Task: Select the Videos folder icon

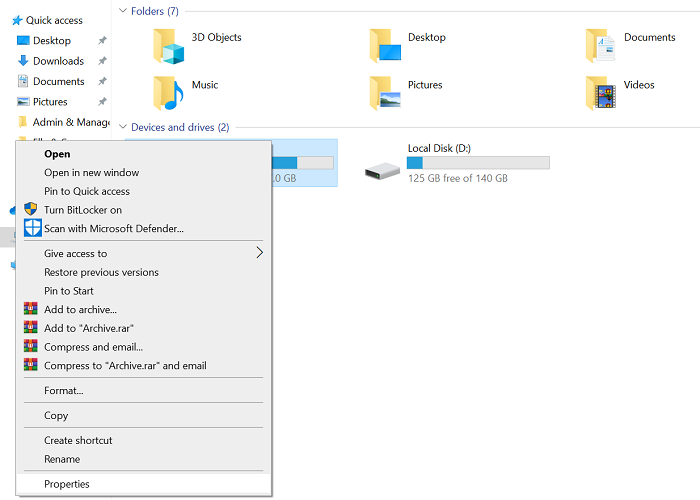Action: click(x=601, y=93)
